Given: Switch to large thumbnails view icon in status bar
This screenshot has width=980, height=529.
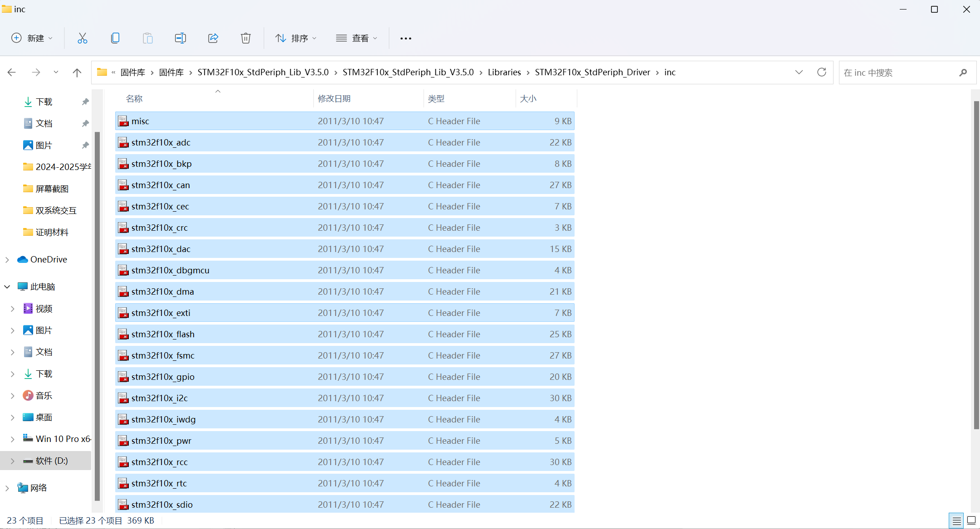Looking at the screenshot, I should pos(971,521).
